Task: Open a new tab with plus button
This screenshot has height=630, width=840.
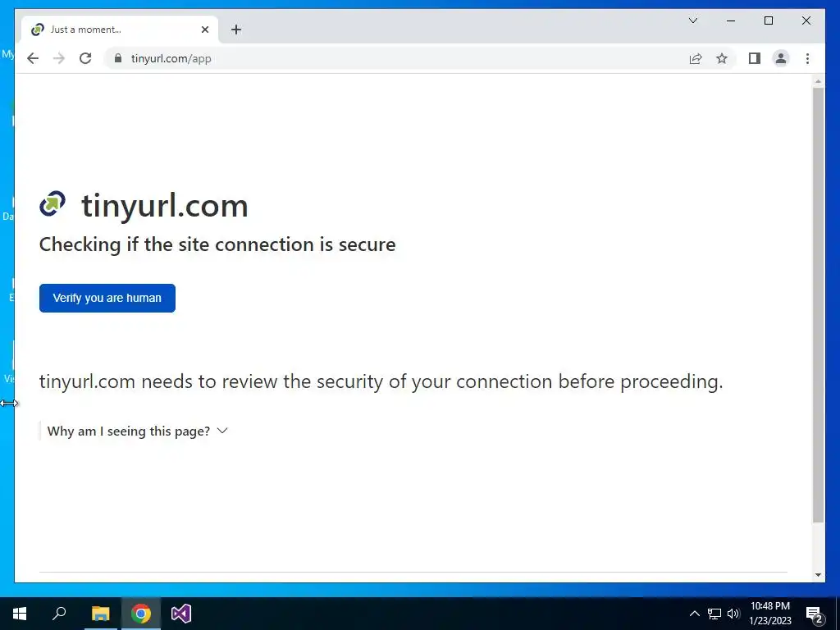Action: point(236,30)
